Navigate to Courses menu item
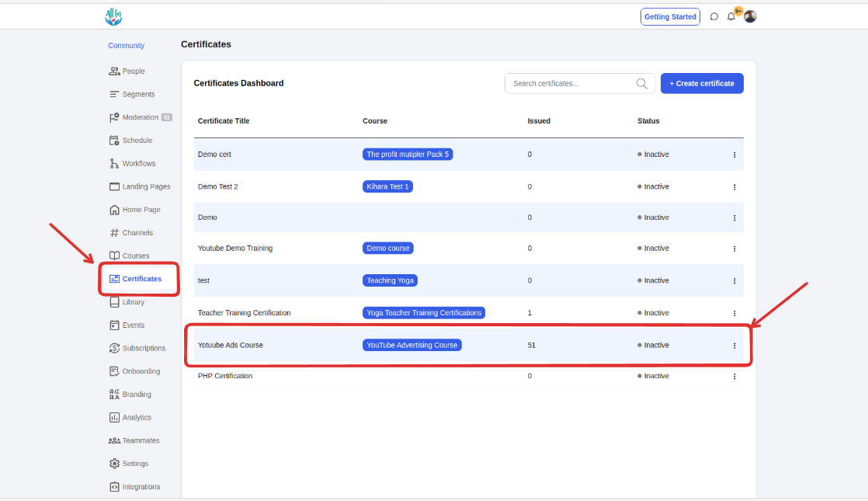 point(136,256)
